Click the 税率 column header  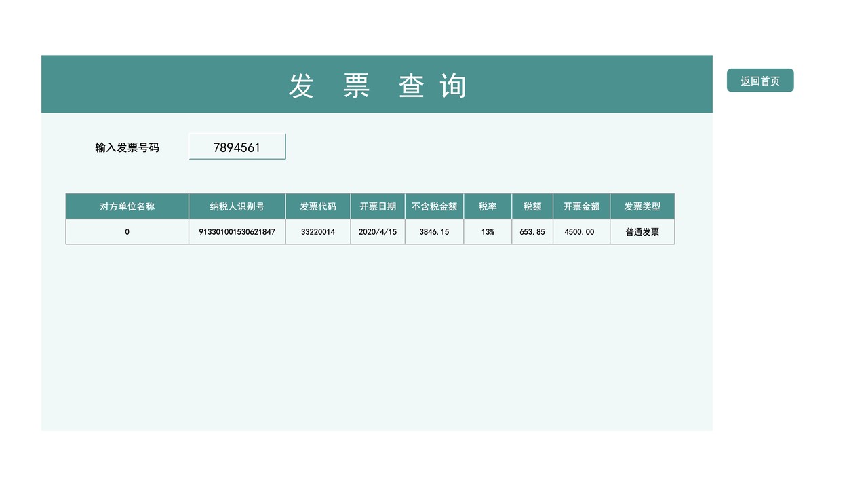click(487, 206)
